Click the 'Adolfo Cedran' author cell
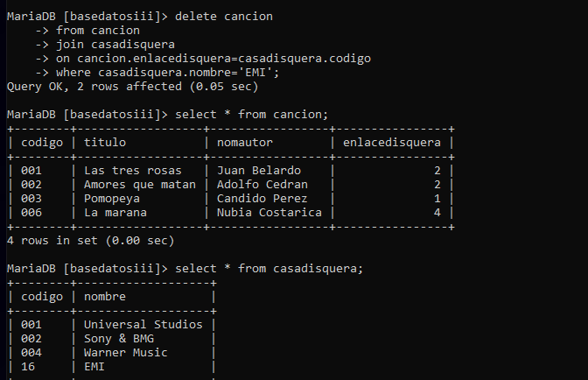Image resolution: width=588 pixels, height=380 pixels. (x=257, y=184)
